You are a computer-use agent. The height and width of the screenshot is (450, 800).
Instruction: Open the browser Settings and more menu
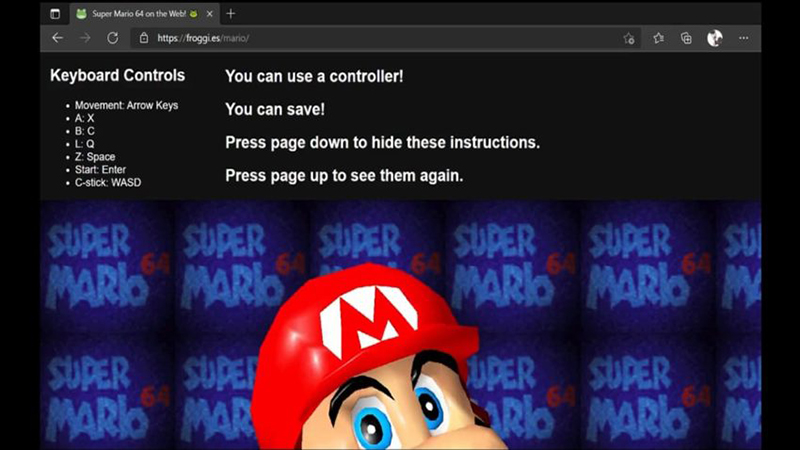click(743, 38)
